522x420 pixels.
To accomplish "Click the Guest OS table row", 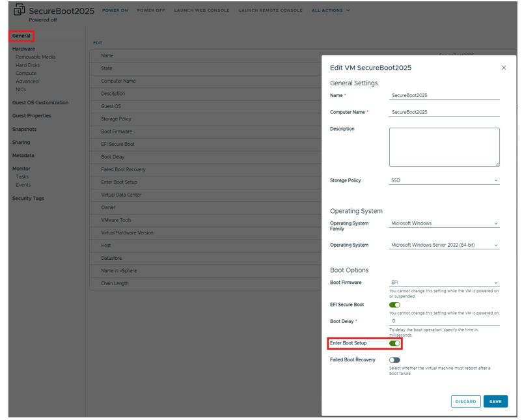I will point(206,106).
